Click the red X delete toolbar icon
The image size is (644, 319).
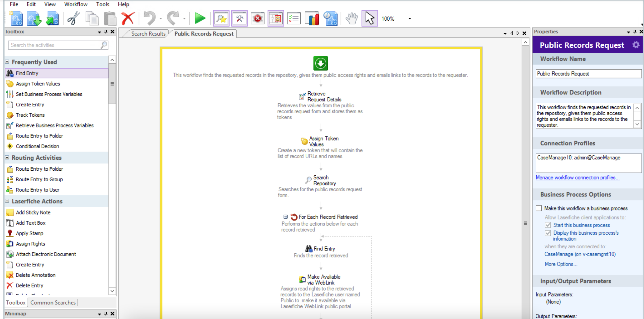click(x=128, y=18)
